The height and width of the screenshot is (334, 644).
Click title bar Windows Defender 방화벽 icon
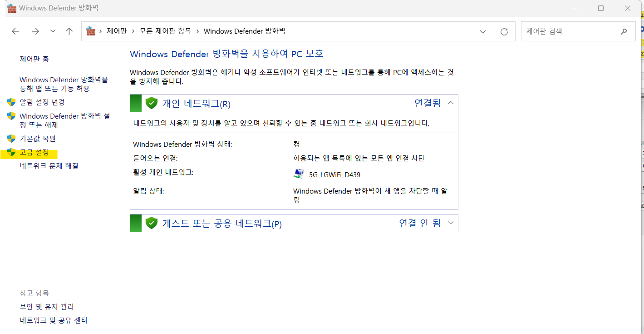(x=11, y=8)
